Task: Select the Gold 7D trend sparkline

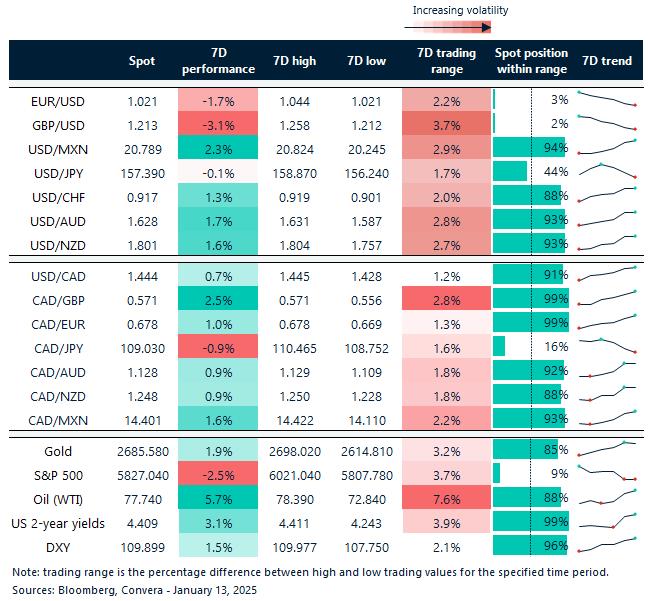Action: pos(608,448)
